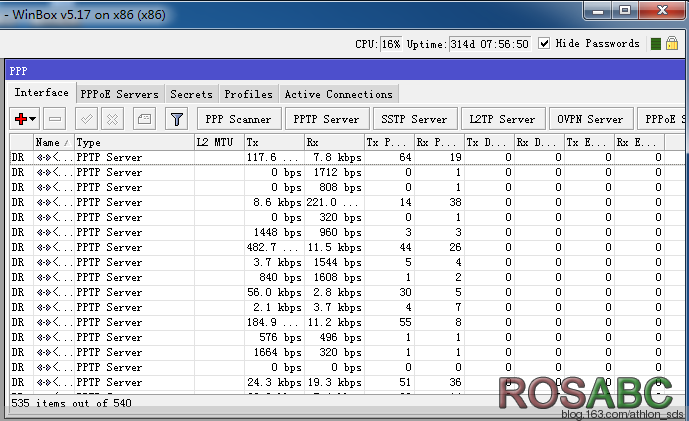
Task: Open the Active Connections tab
Action: coord(339,94)
